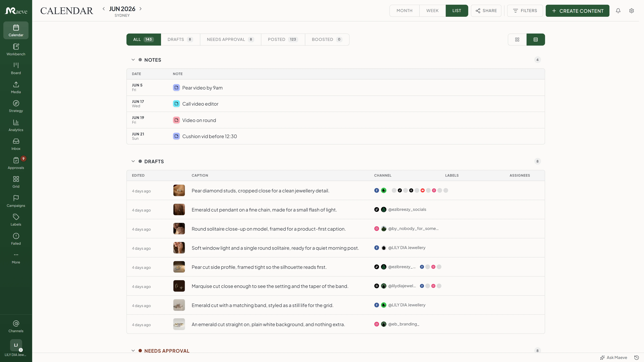Switch to card grid layout toggle

pos(517,40)
